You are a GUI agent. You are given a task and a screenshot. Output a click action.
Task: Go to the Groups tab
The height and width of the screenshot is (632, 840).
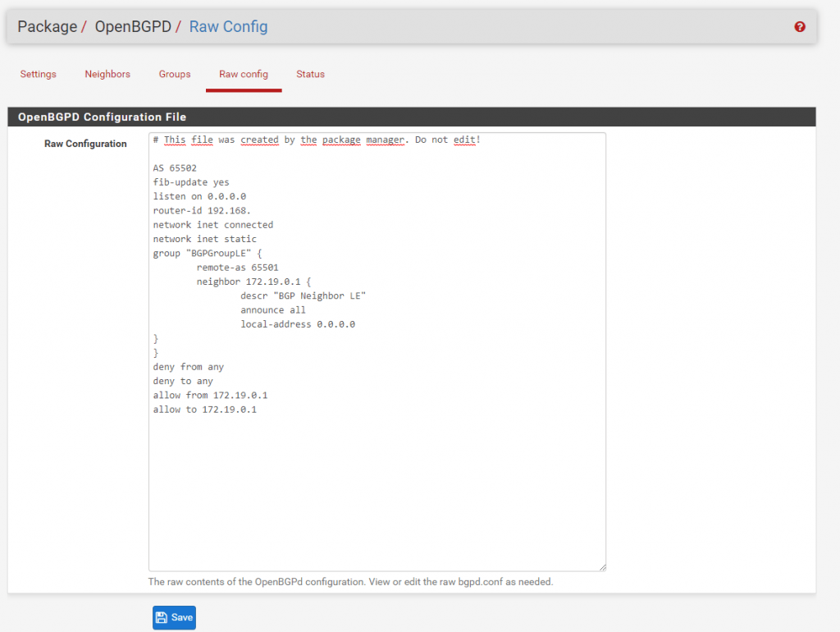point(175,74)
